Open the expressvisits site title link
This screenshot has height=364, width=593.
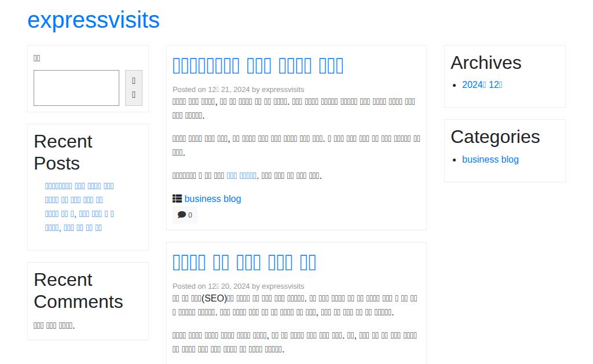[x=93, y=20]
